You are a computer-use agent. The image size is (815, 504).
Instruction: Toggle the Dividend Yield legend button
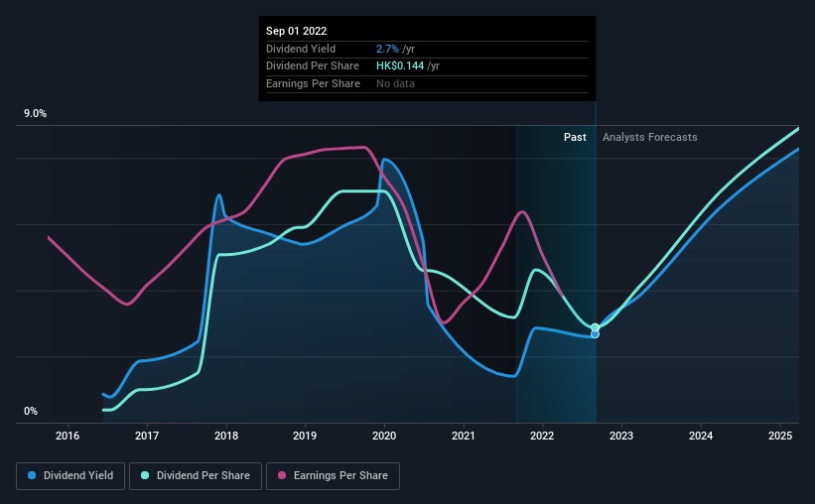click(70, 476)
